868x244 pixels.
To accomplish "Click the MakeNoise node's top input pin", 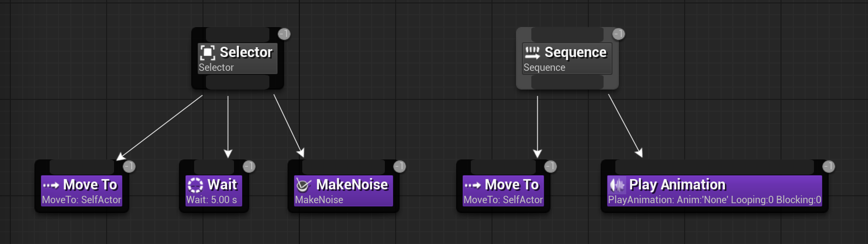I will coord(344,167).
